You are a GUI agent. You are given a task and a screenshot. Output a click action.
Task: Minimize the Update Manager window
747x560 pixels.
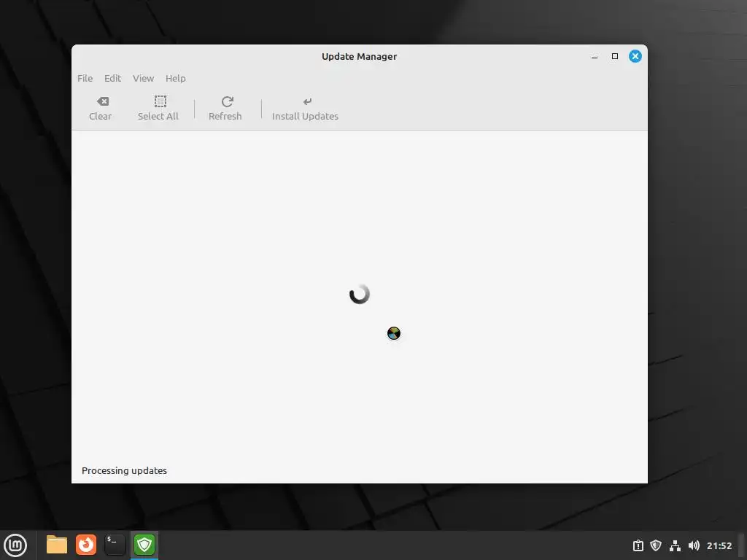click(595, 56)
